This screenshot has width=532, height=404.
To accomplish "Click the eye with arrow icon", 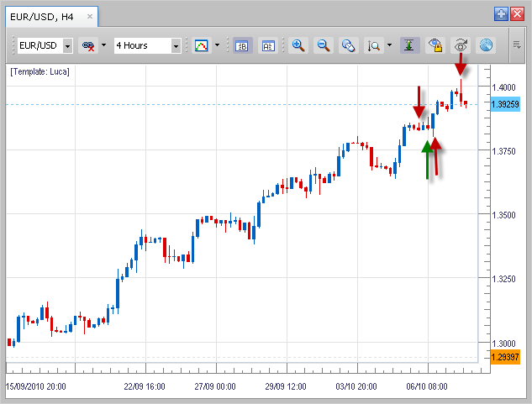I will pos(461,45).
